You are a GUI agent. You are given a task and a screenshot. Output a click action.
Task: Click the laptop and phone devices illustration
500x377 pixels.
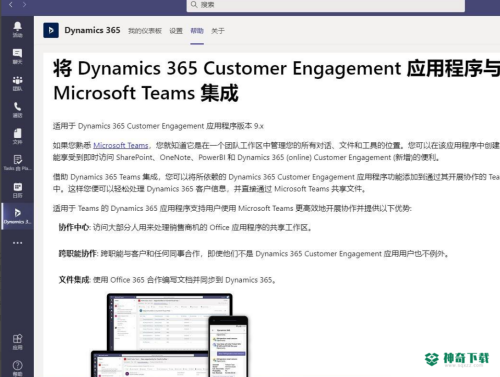tap(169, 335)
